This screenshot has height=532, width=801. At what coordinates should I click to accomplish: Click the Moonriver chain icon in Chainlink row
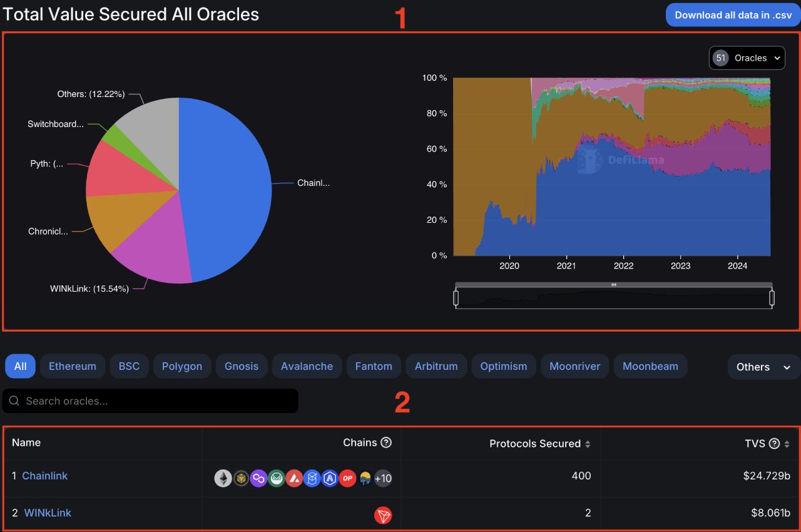(x=365, y=479)
